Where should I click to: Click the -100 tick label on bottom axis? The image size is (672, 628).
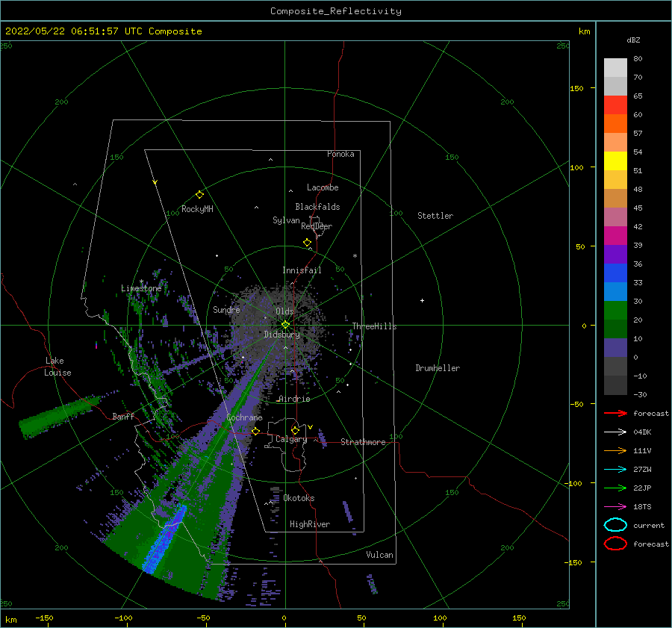click(x=123, y=618)
